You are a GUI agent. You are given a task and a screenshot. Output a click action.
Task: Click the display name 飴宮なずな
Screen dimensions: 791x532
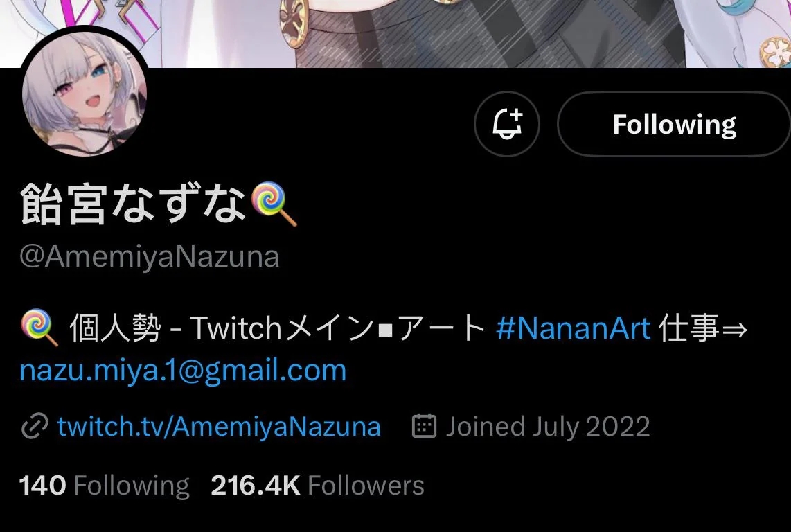pos(133,204)
